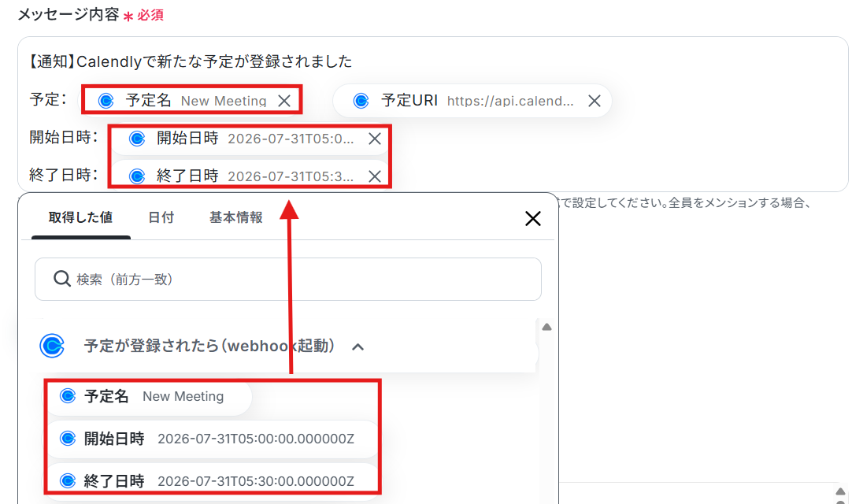Remove the 予定名 New Meeting chip from message

click(284, 101)
